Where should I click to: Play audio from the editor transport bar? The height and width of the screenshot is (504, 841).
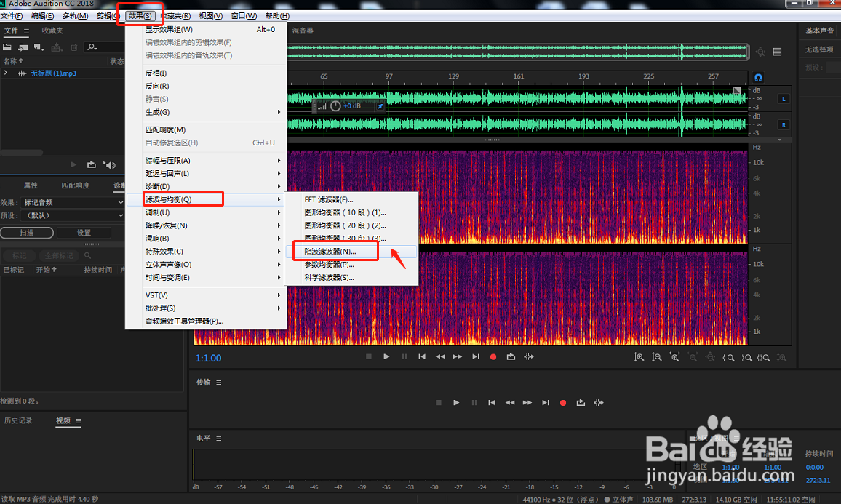386,356
